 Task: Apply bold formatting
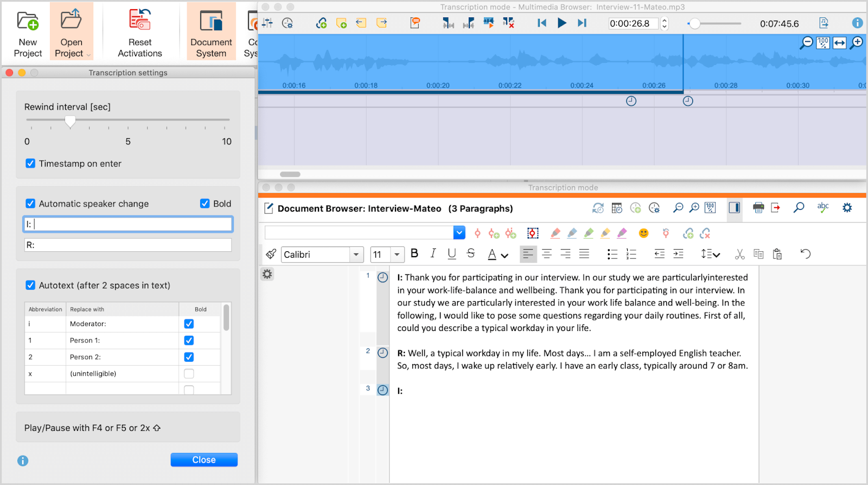click(414, 253)
